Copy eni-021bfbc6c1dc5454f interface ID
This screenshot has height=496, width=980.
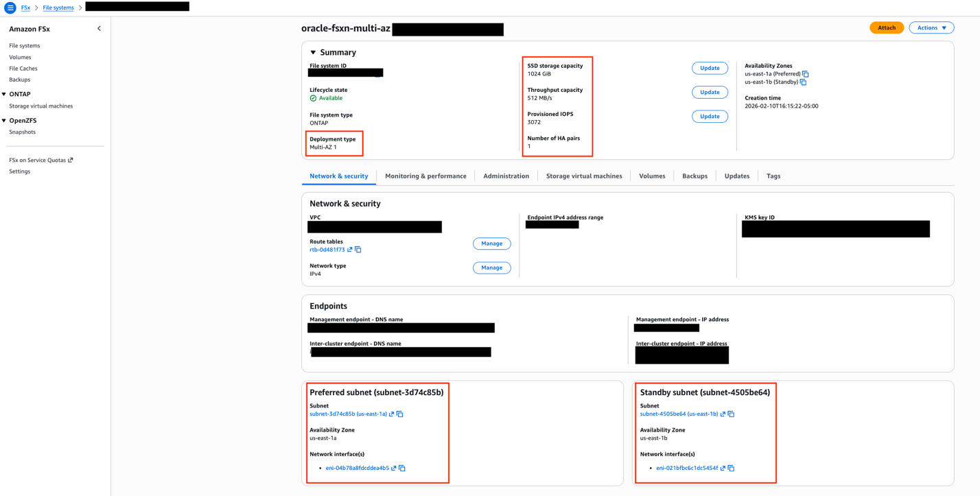(x=731, y=469)
